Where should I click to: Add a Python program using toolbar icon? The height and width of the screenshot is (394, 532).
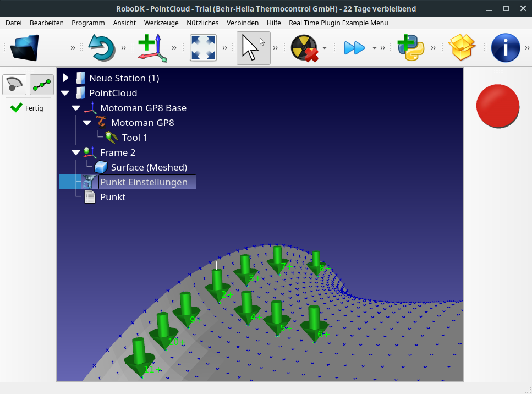click(410, 48)
